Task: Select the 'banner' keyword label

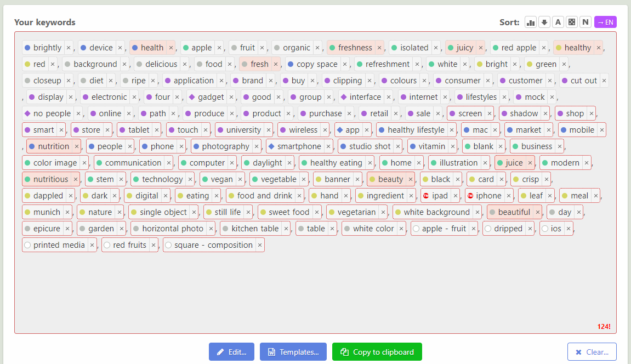Action: pos(337,180)
